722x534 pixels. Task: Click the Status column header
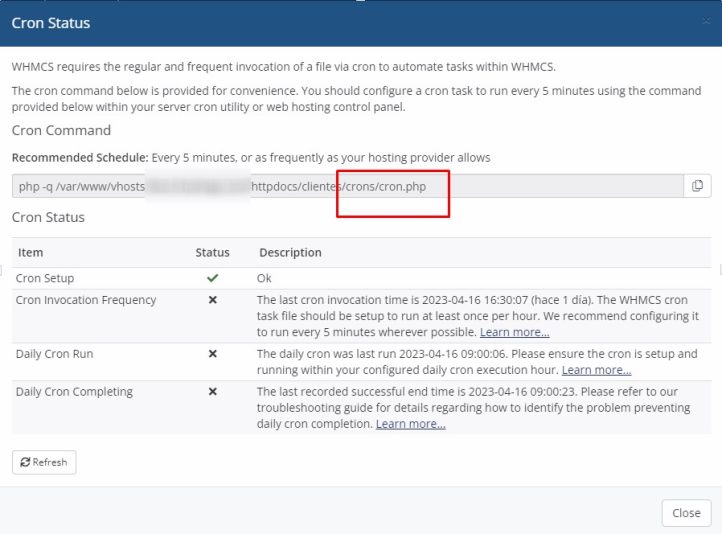[x=212, y=253]
